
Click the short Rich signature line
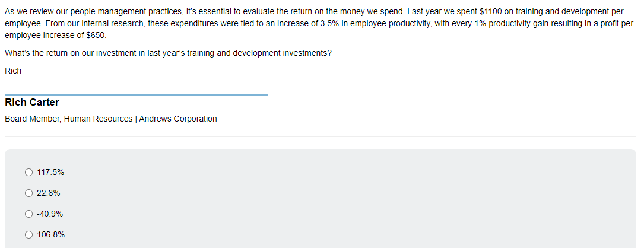coord(13,71)
